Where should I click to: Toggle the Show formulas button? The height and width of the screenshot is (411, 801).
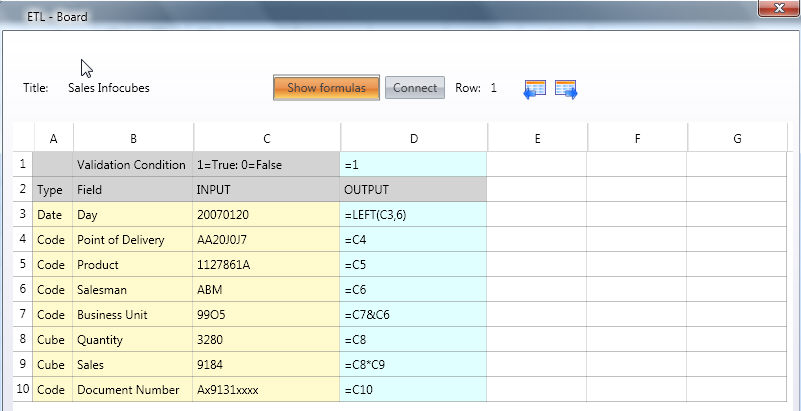pos(326,88)
